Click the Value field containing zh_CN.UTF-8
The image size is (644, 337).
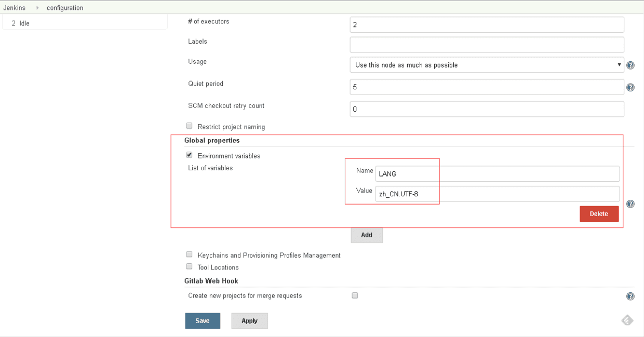(498, 194)
